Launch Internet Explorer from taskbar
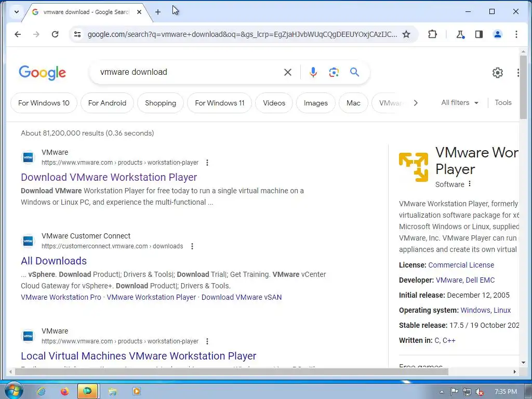532x399 pixels. coord(41,392)
